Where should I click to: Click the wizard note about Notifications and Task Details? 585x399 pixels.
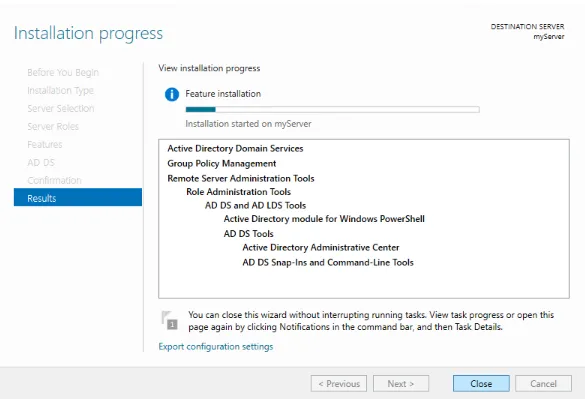(371, 321)
